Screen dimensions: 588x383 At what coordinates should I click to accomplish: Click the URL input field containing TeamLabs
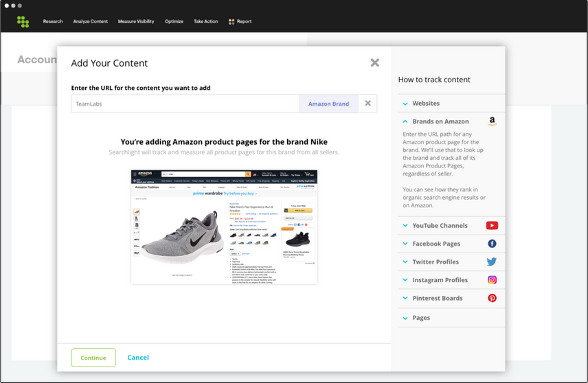coord(185,104)
